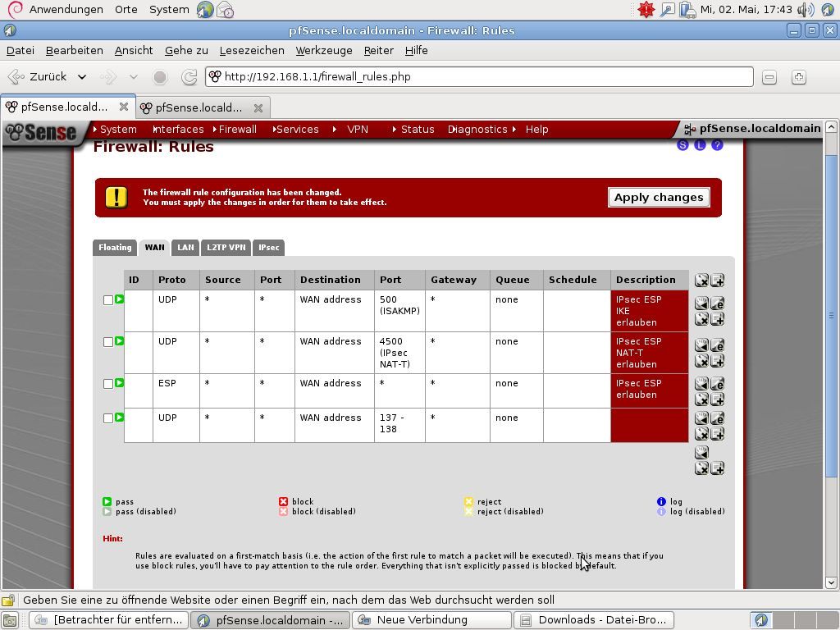Move selected rules before the 4500 NAT-T rule

click(x=701, y=345)
